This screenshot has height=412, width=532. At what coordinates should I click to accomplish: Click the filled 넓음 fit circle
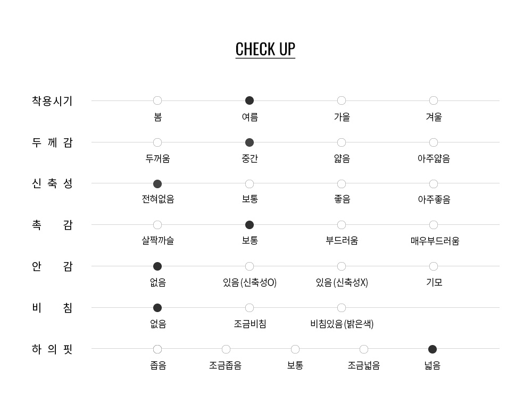pos(432,349)
